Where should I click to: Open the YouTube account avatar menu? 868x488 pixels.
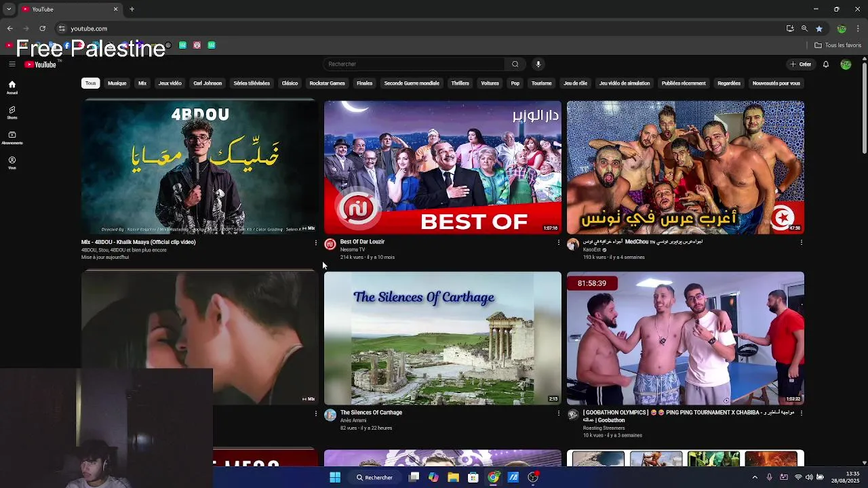coord(846,64)
